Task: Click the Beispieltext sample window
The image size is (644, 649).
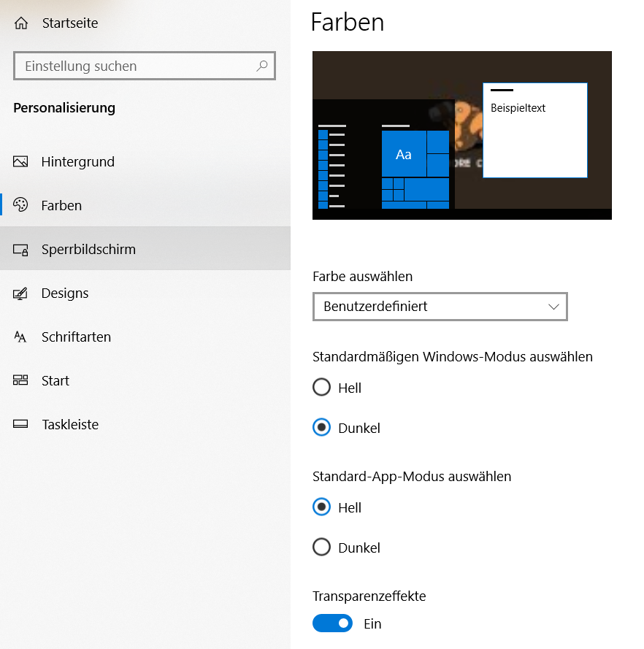Action: pyautogui.click(x=535, y=131)
